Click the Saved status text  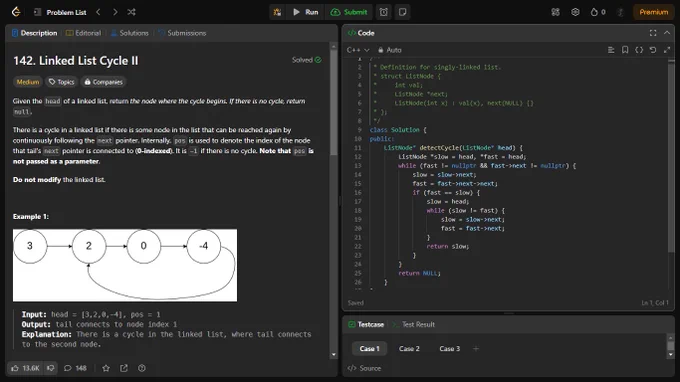(356, 303)
